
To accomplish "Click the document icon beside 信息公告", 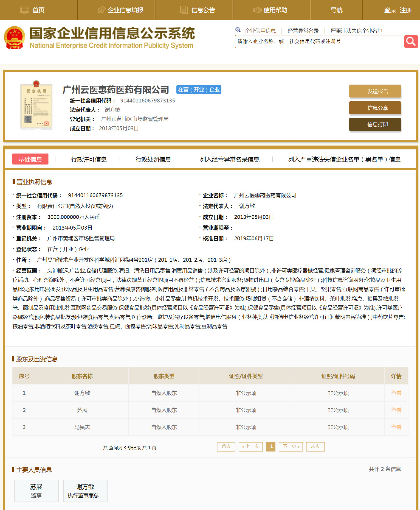I will [x=184, y=10].
